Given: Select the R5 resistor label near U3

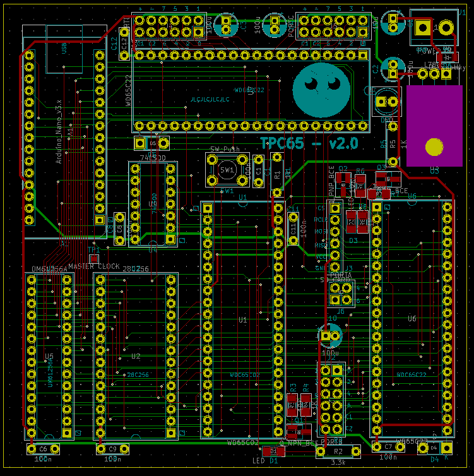Looking at the screenshot, I should 393,143.
